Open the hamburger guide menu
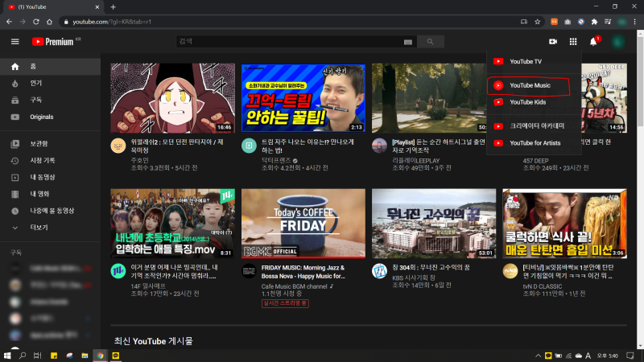 point(14,42)
